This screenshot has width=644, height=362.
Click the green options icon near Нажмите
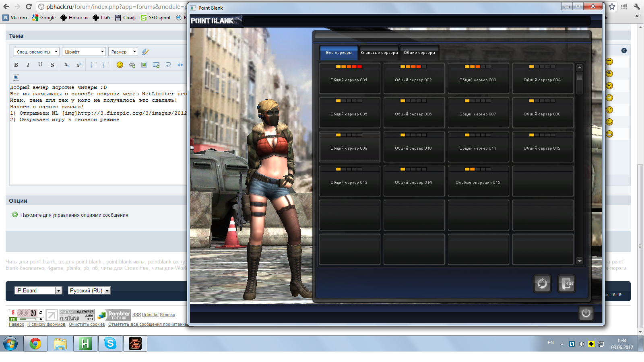pyautogui.click(x=15, y=215)
